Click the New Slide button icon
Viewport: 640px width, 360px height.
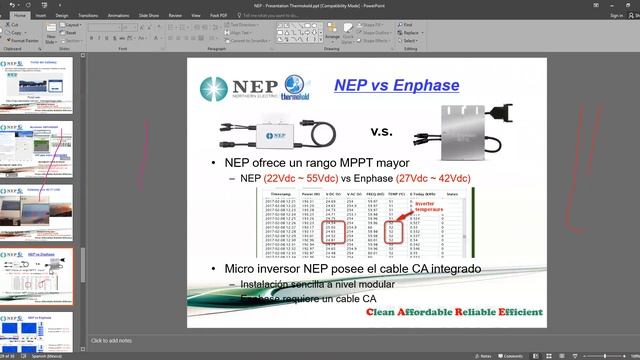click(x=51, y=28)
